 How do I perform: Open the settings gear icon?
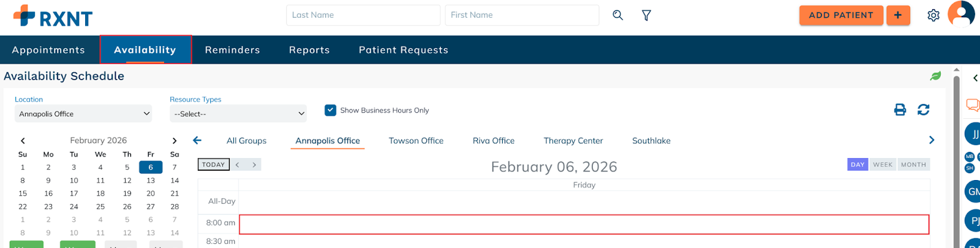click(933, 15)
